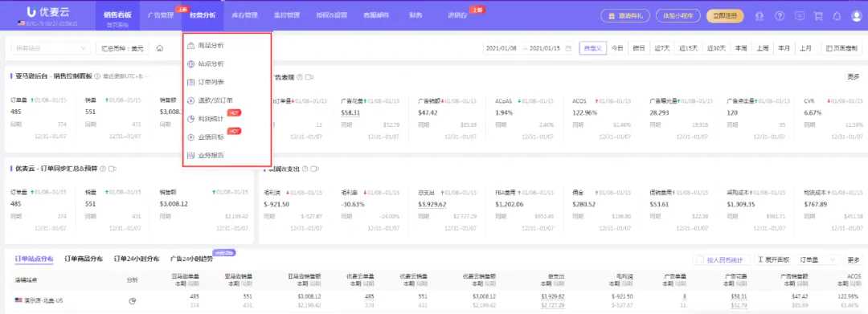Click the 优麦云 logo
This screenshot has width=868, height=314.
(x=47, y=12)
